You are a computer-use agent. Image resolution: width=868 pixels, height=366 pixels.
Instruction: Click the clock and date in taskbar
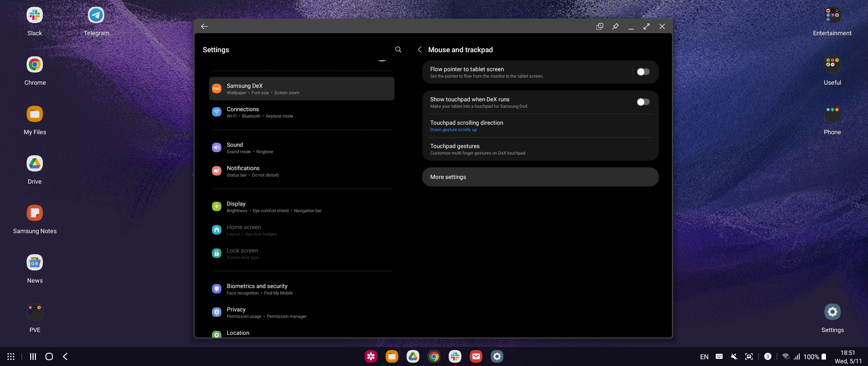click(x=848, y=357)
